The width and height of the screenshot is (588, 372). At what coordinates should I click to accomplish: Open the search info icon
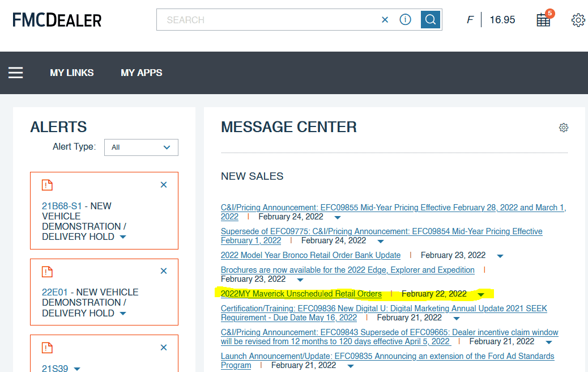[x=405, y=19]
